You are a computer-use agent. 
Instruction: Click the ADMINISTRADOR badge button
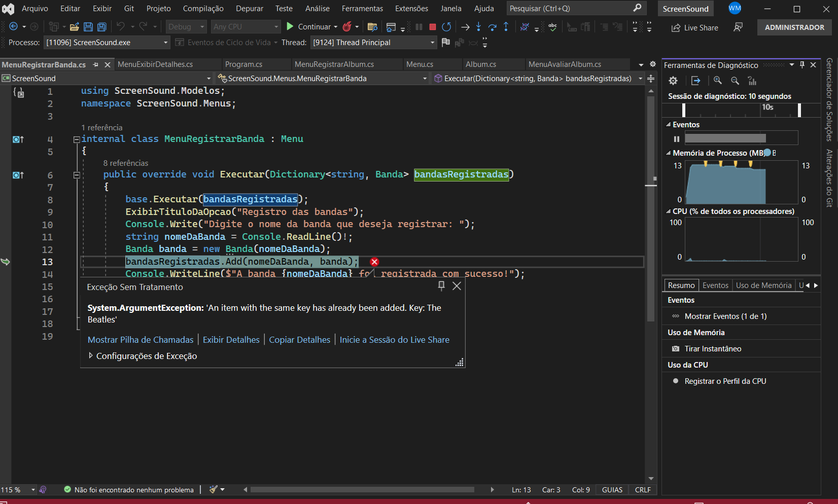pyautogui.click(x=794, y=27)
